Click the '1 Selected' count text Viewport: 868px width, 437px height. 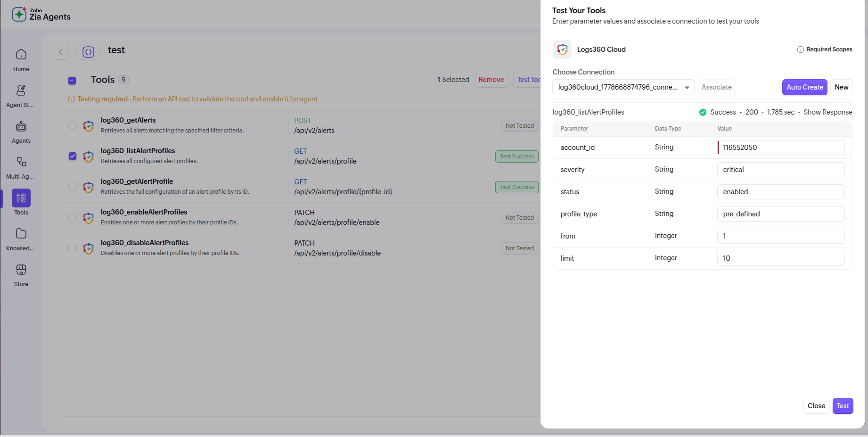click(453, 80)
